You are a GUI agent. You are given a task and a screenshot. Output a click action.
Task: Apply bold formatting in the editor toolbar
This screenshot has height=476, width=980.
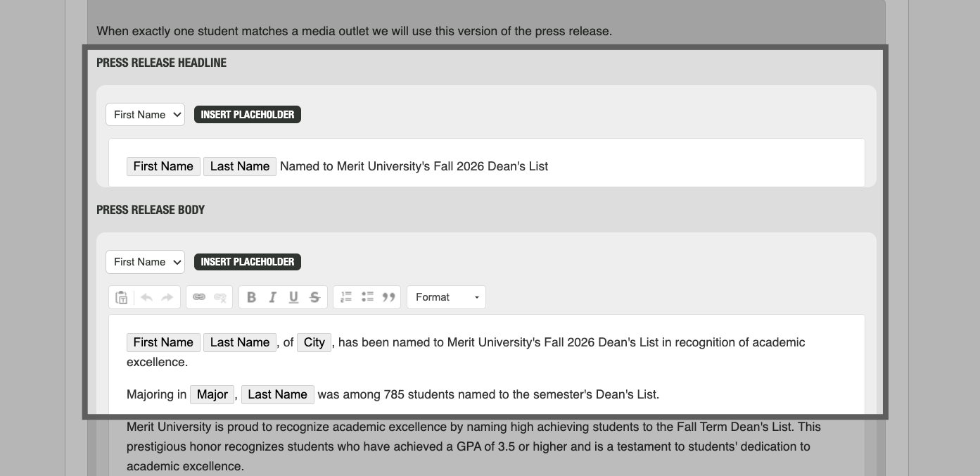[251, 296]
